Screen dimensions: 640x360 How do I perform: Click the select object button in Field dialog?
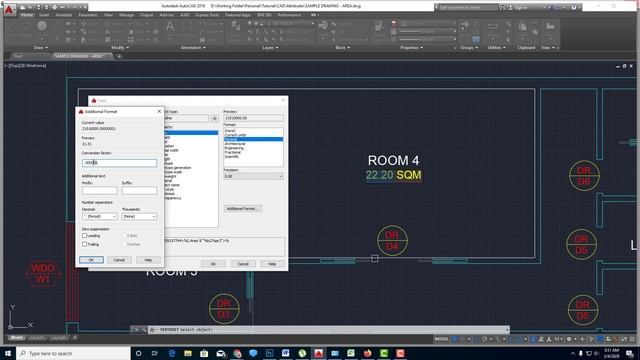tap(215, 118)
